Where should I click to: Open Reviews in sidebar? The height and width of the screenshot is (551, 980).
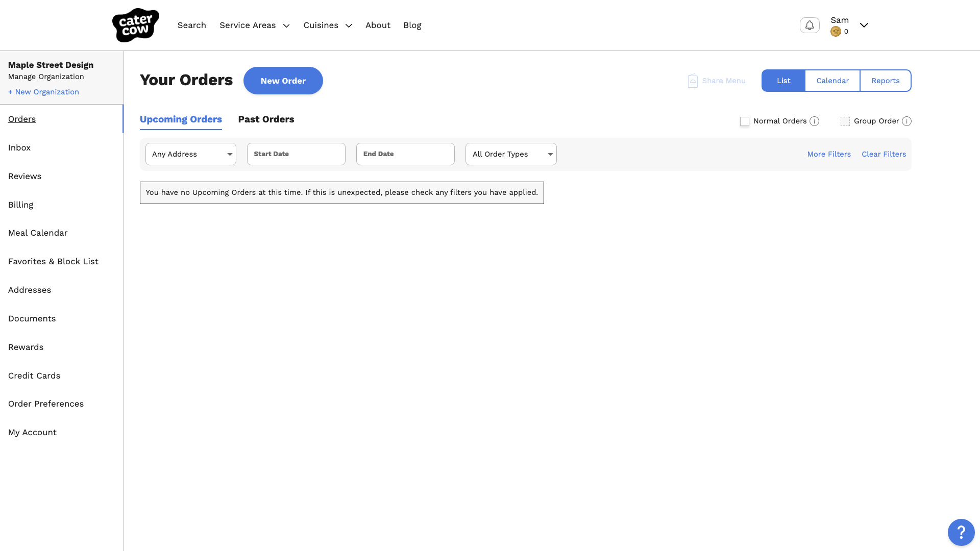pyautogui.click(x=24, y=176)
